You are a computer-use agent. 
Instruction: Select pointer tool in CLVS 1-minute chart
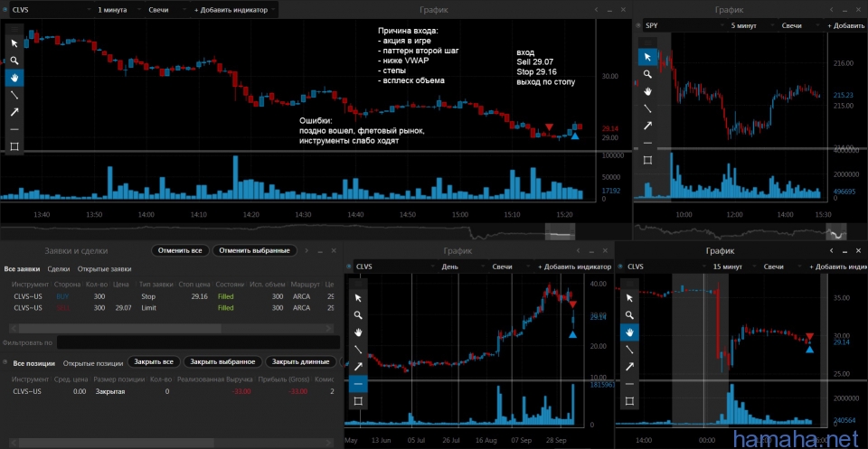tap(14, 43)
